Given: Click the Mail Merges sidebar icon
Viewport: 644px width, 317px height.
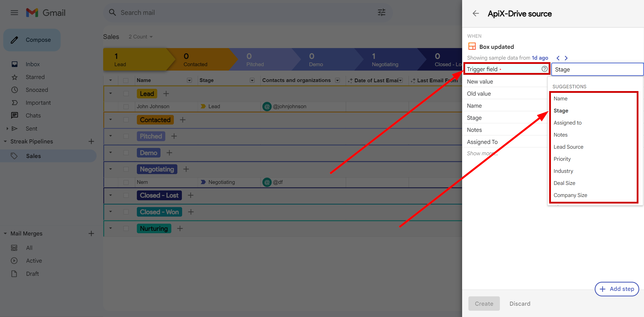Looking at the screenshot, I should coord(6,233).
